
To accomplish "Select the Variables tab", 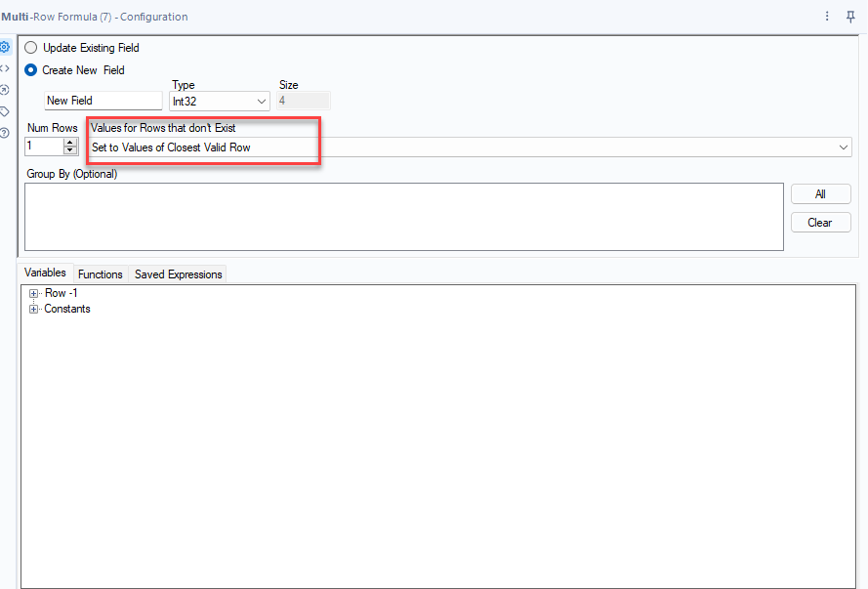I will click(45, 273).
